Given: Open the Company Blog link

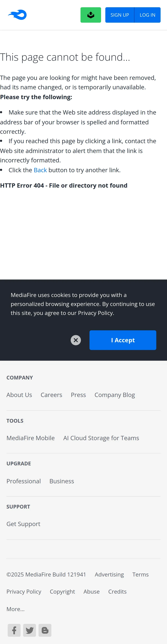Looking at the screenshot, I should [115, 395].
